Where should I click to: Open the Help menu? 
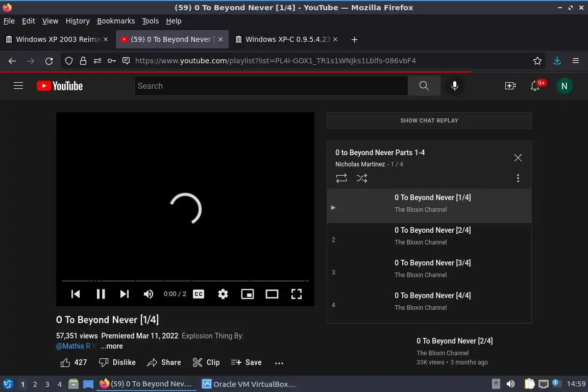pyautogui.click(x=174, y=21)
